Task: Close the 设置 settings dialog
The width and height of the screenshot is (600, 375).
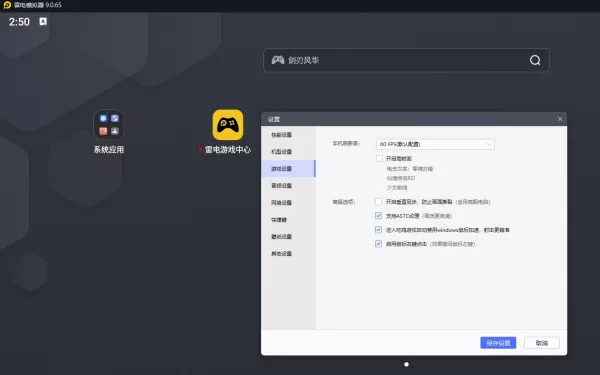Action: tap(560, 119)
